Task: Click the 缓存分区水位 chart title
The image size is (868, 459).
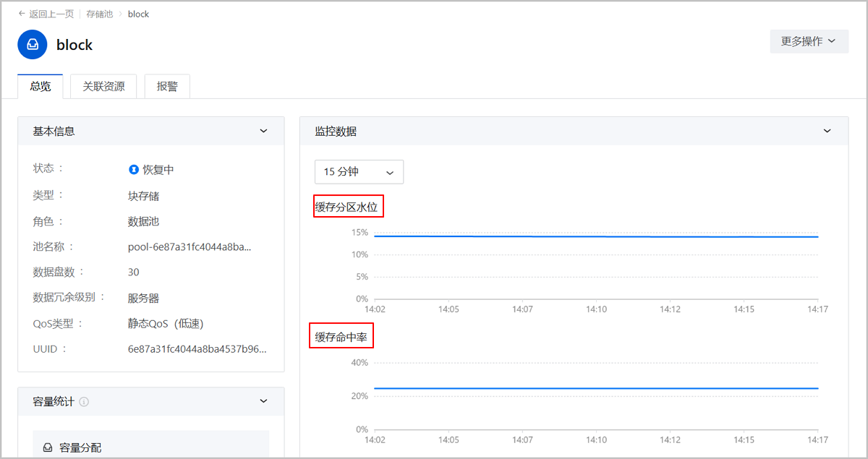Action: pyautogui.click(x=346, y=207)
